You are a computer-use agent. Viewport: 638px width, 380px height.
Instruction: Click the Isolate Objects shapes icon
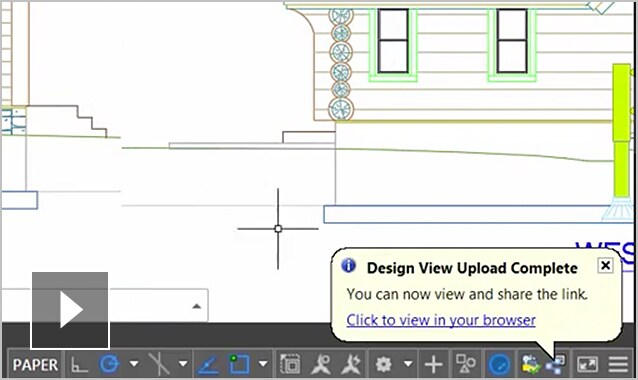(x=465, y=364)
